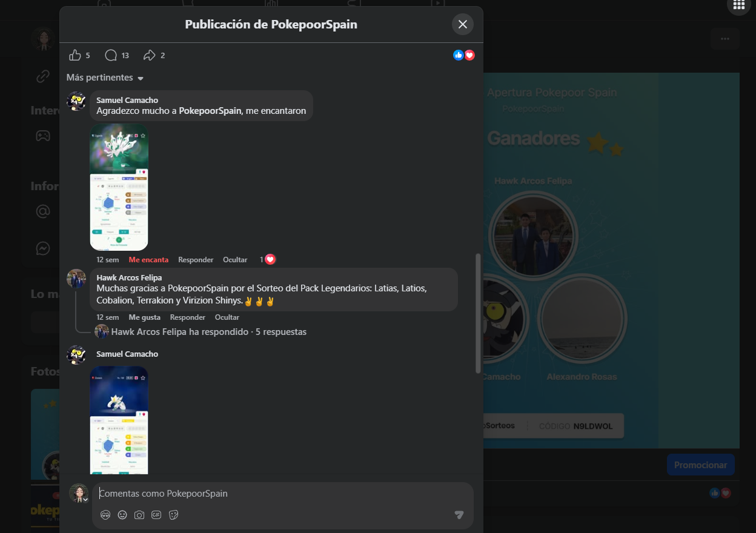Open Hawk Arcos Felipa's profile name
The width and height of the screenshot is (756, 533).
click(130, 279)
